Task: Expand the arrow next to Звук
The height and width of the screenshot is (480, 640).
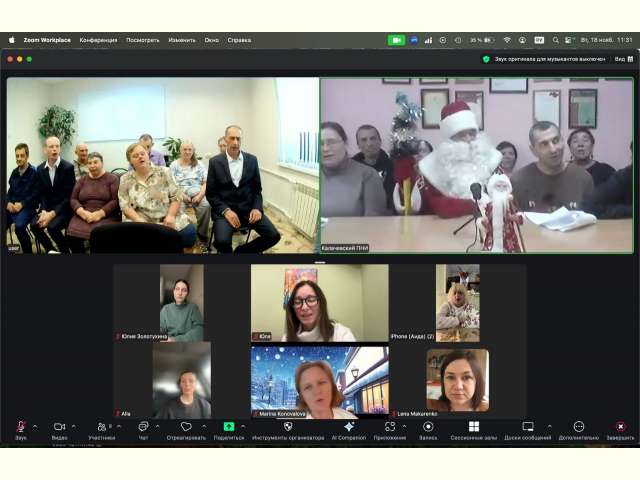Action: pos(35,426)
